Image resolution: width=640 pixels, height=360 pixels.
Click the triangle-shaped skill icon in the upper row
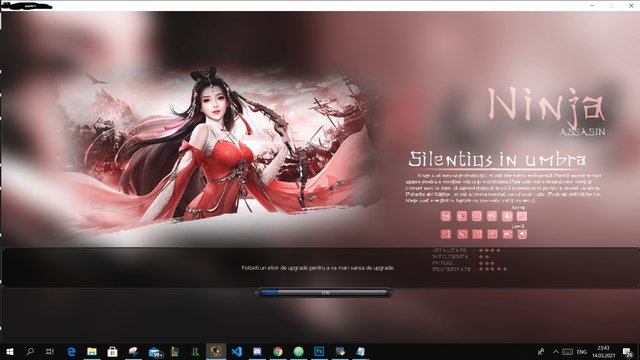point(477,216)
